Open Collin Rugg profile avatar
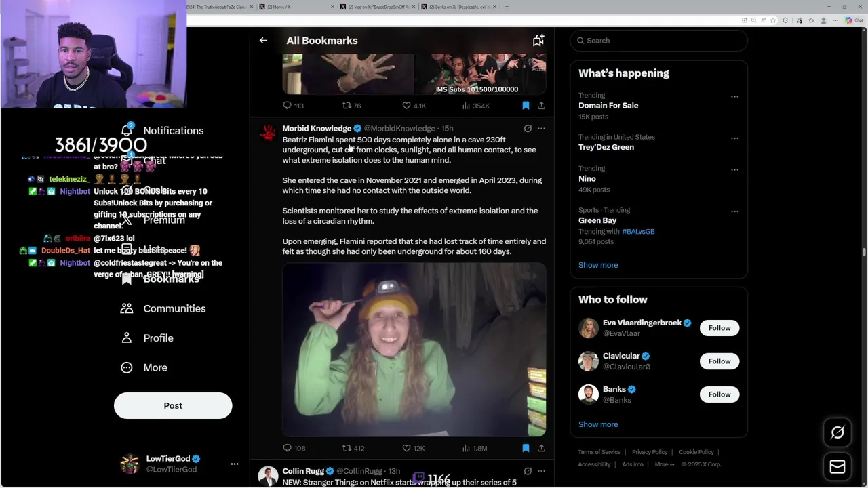This screenshot has height=488, width=868. coord(269,476)
